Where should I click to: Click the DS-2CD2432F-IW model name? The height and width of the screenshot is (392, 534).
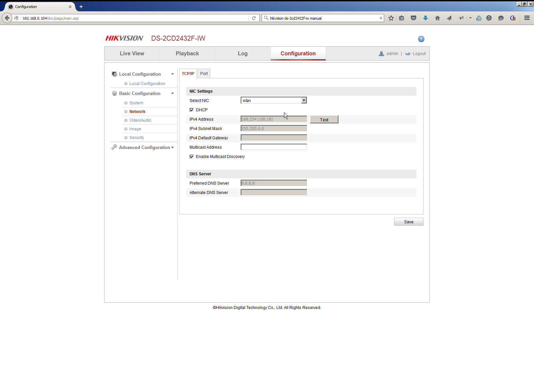178,38
